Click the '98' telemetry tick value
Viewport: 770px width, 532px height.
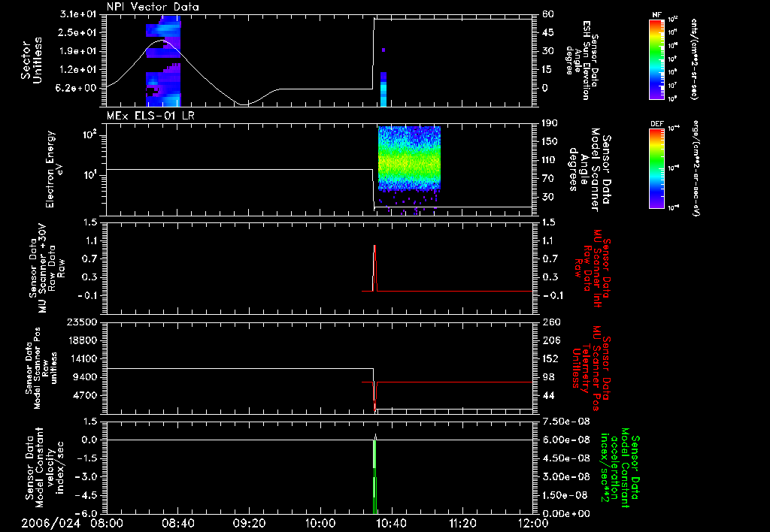[x=548, y=377]
